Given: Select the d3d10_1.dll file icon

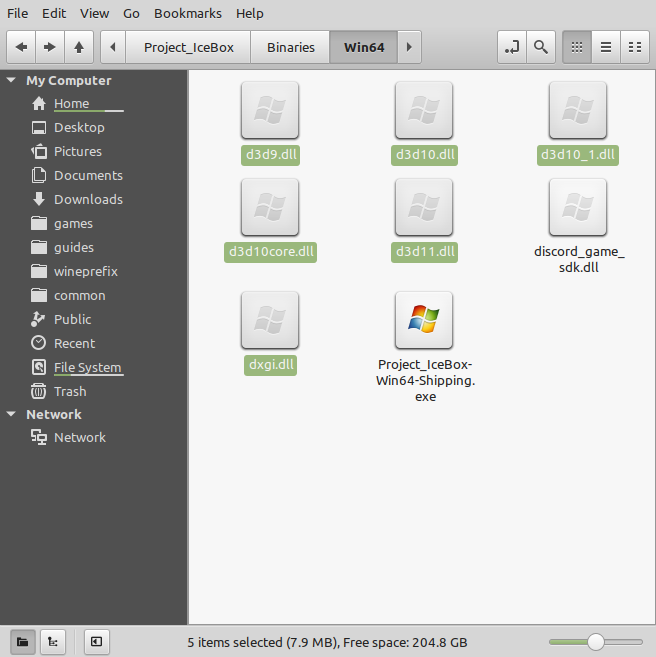Looking at the screenshot, I should (x=578, y=110).
